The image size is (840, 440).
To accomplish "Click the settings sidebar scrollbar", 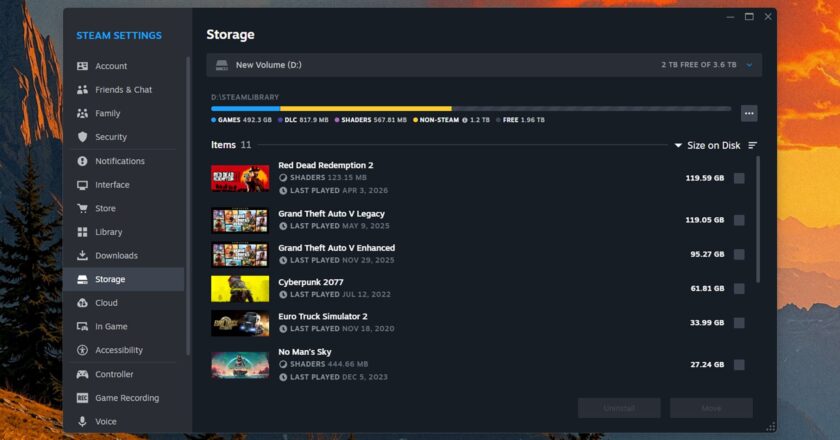I will 188,206.
